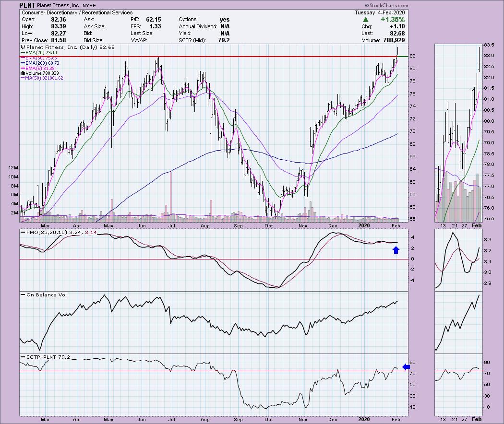Image resolution: width=504 pixels, height=424 pixels.
Task: Click the Options value 'yes'
Action: (224, 20)
